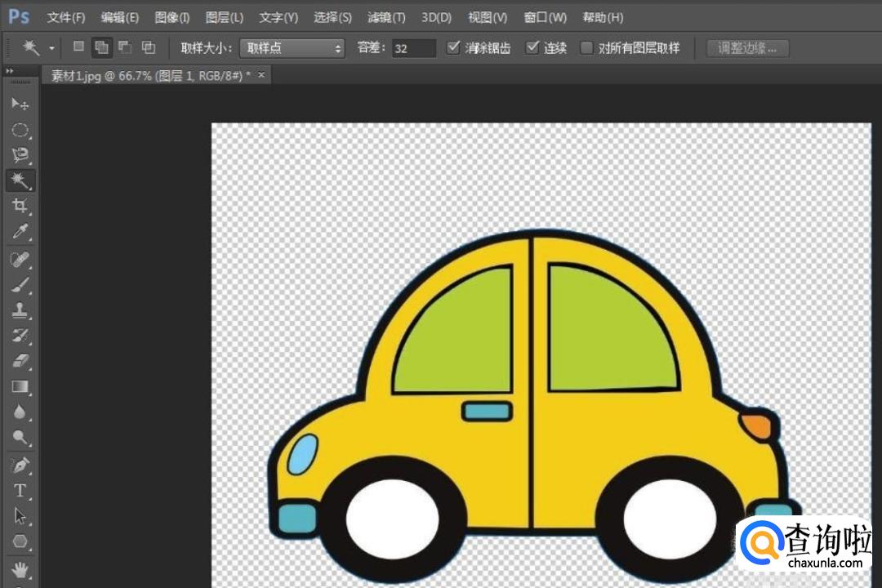Select the Elliptical Marquee tool

click(x=20, y=130)
